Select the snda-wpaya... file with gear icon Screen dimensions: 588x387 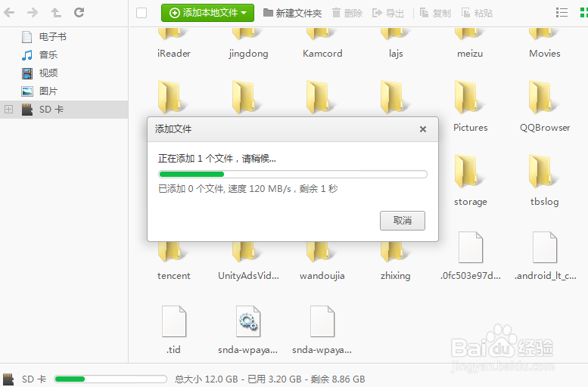pos(248,329)
